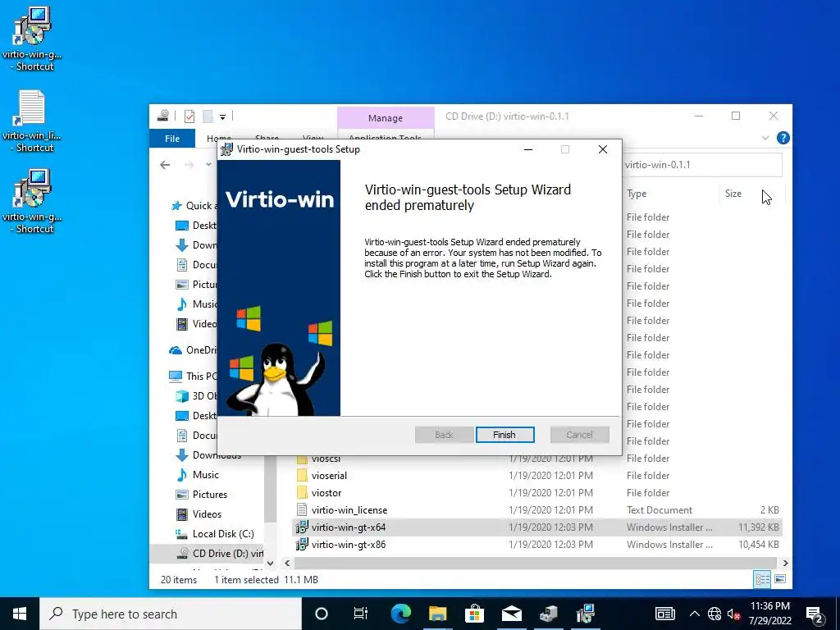Click the vioserial folder icon
840x630 pixels.
tap(302, 476)
